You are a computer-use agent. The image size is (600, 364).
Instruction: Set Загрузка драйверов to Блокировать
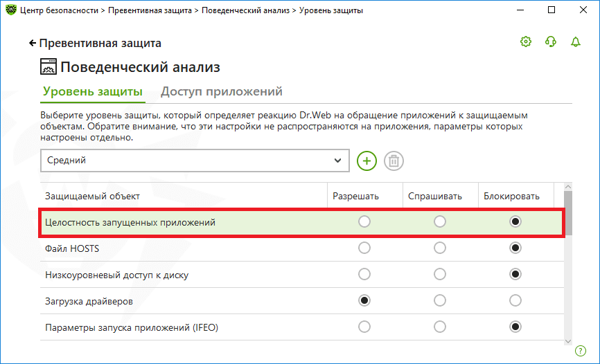click(515, 301)
